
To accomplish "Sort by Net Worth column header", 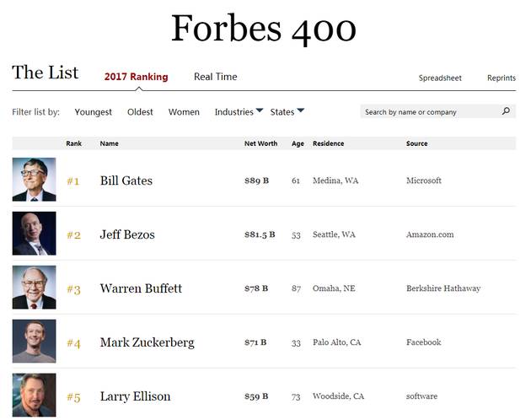I will [260, 143].
